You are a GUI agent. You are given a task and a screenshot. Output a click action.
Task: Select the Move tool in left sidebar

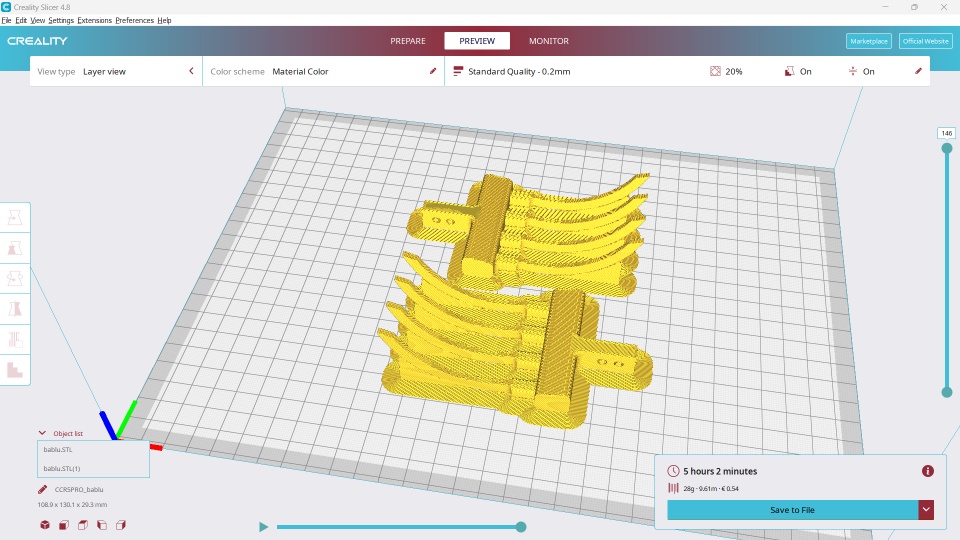coord(15,217)
